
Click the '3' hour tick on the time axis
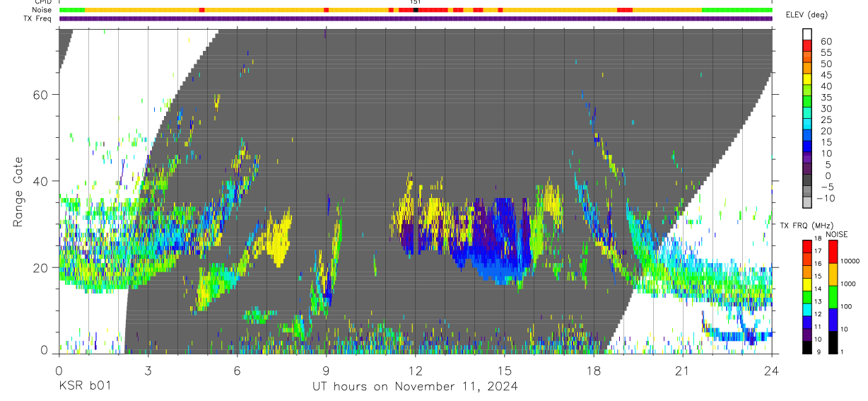pyautogui.click(x=148, y=370)
